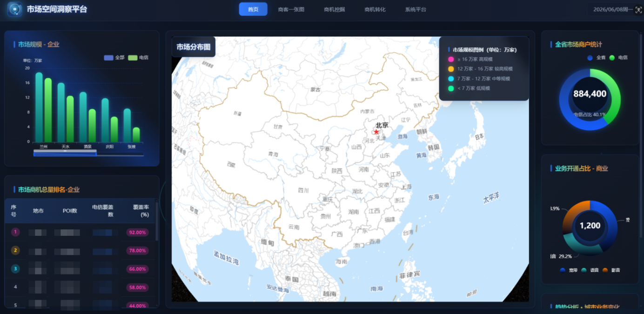This screenshot has height=314, width=644.
Task: Click the ranking table vertical scrollbar
Action: [x=157, y=221]
